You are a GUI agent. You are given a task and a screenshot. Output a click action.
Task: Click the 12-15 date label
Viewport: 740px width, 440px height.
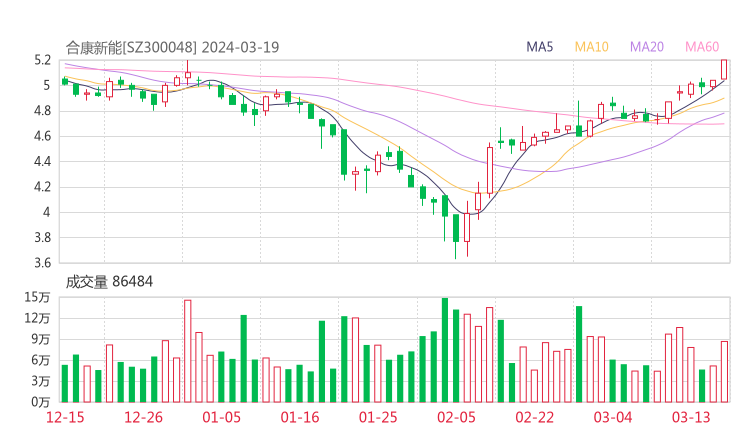(x=65, y=417)
